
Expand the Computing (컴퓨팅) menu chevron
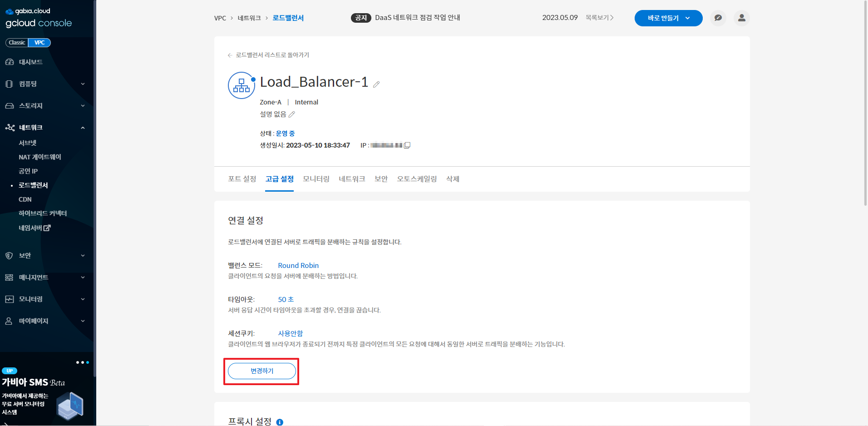(x=83, y=84)
